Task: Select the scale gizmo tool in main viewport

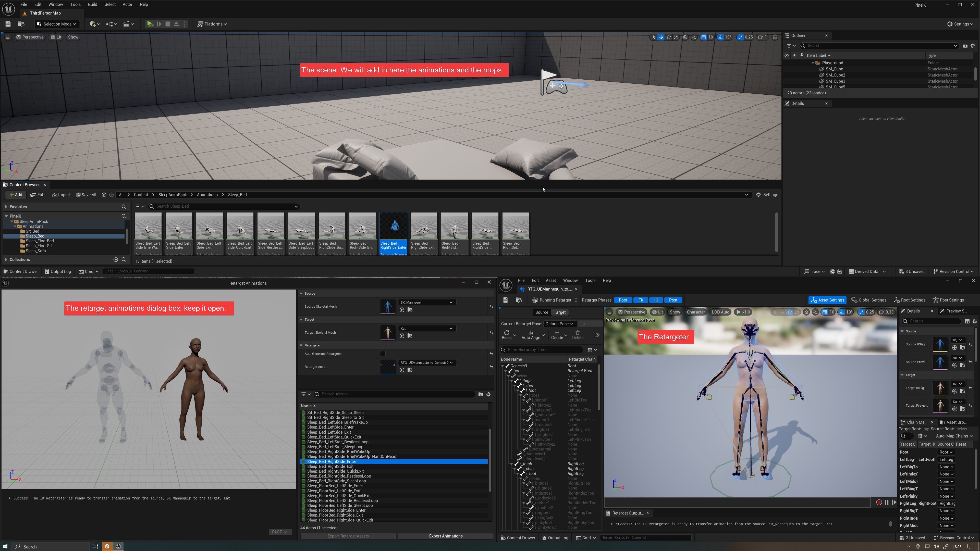Action: [676, 37]
